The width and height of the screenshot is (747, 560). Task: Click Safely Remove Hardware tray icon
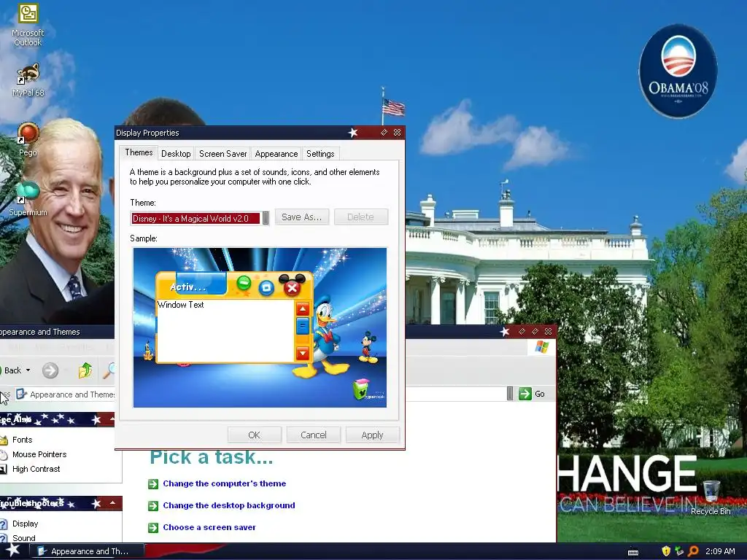(679, 551)
